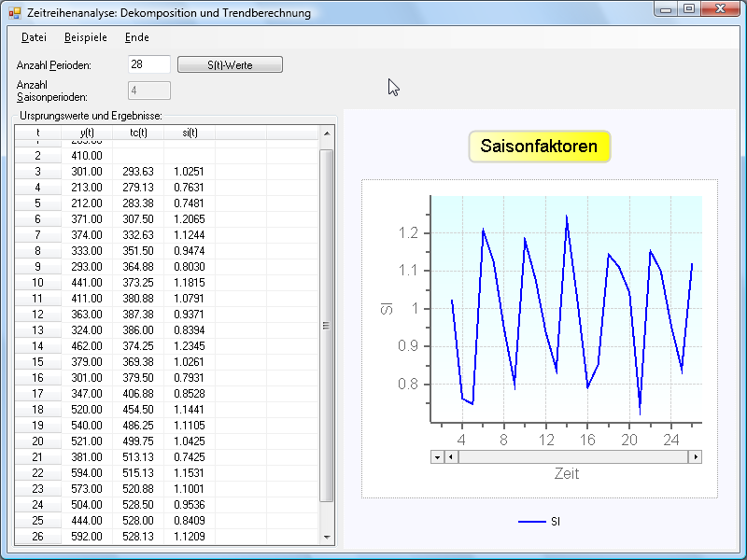Click the table's vertical scrollbar thumb
The width and height of the screenshot is (747, 560).
(x=327, y=325)
